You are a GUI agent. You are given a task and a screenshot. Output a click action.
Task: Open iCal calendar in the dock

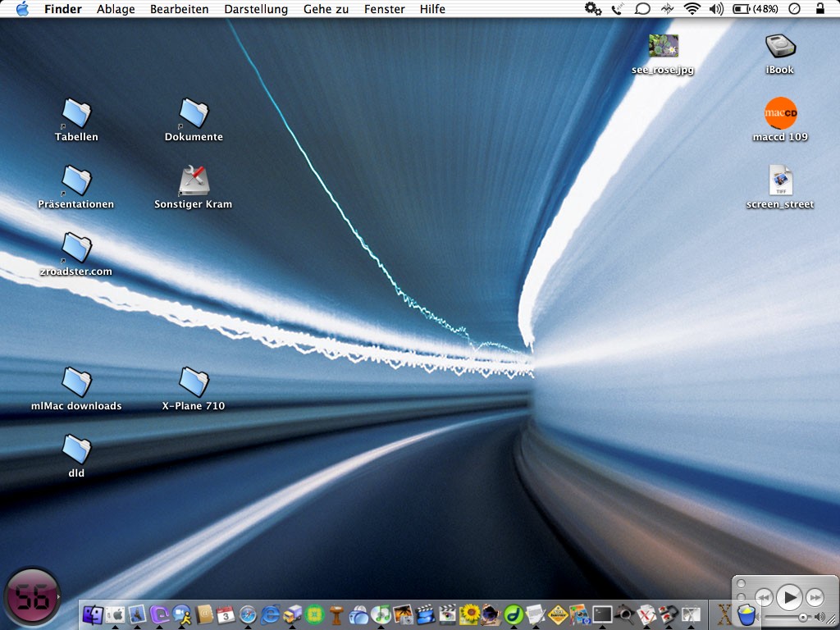point(226,614)
